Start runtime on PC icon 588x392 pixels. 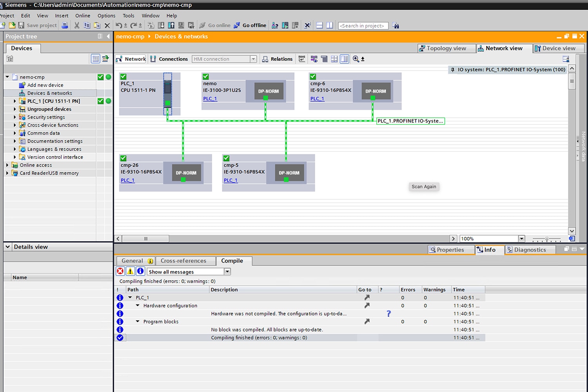point(191,26)
